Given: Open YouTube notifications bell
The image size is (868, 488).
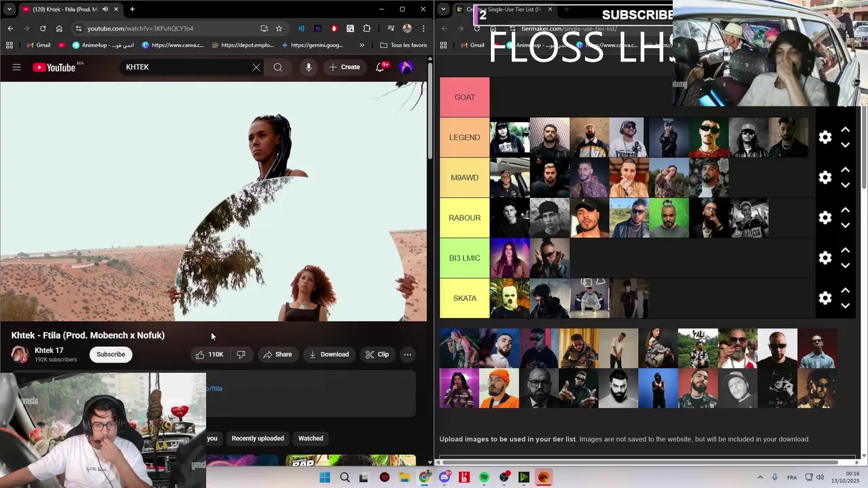Looking at the screenshot, I should coord(380,67).
